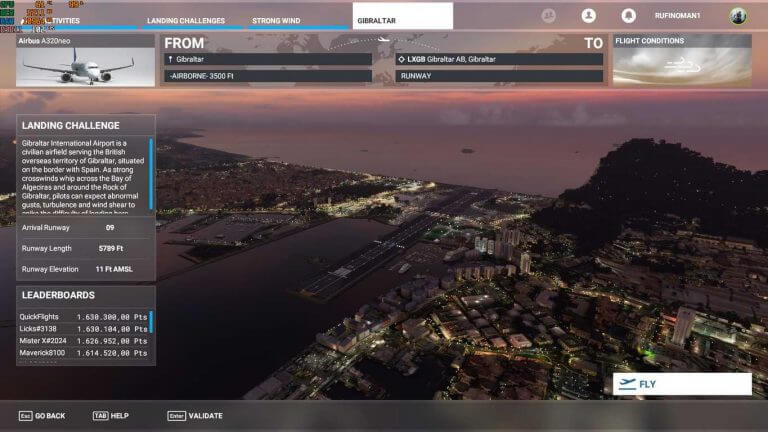Select the Mister X#2024 leaderboard entry
Screen dimensions: 768x432
(x=83, y=341)
